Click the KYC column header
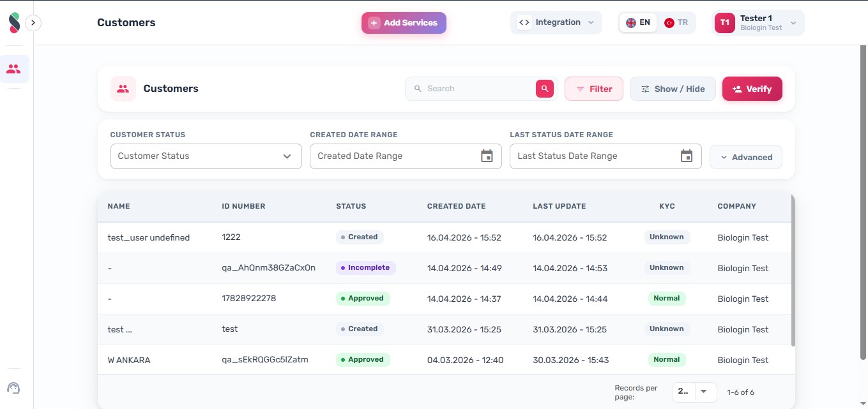 pos(667,206)
